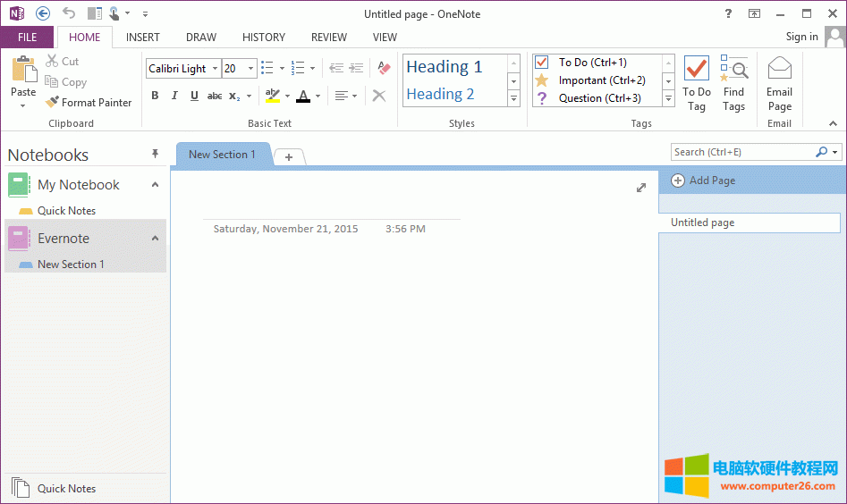Click the Email Page envelope icon
This screenshot has width=847, height=504.
point(779,70)
